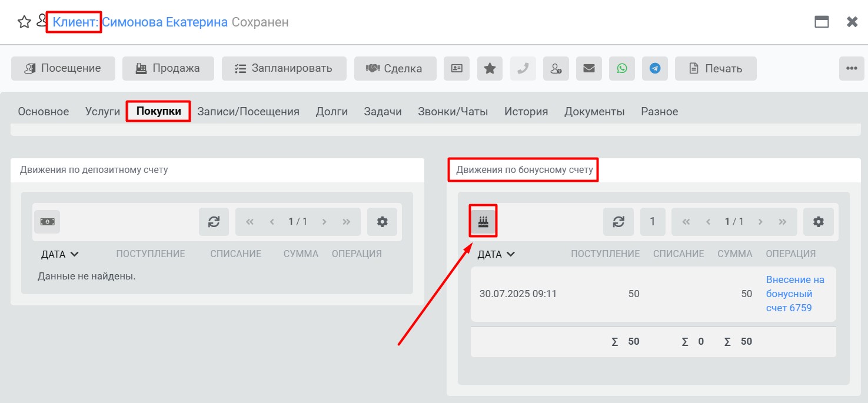The image size is (868, 403).
Task: Click the button labeled 1 in bonus panel
Action: (653, 222)
